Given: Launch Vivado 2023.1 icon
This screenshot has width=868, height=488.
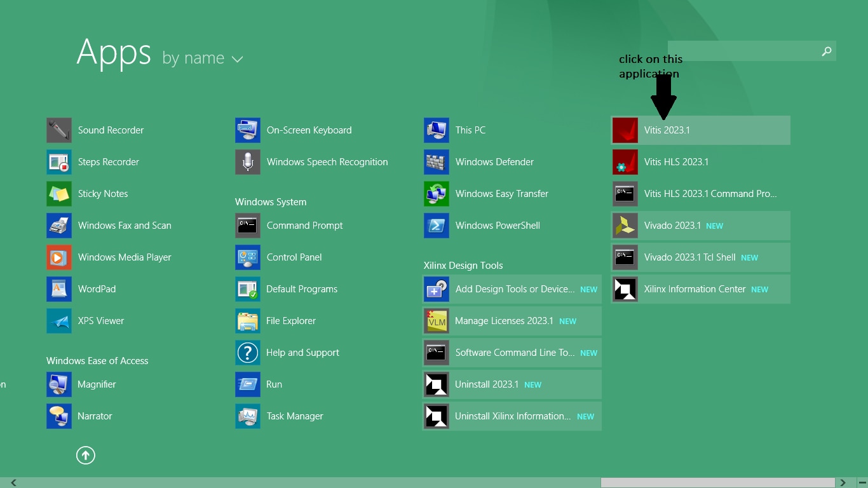Looking at the screenshot, I should (x=625, y=226).
